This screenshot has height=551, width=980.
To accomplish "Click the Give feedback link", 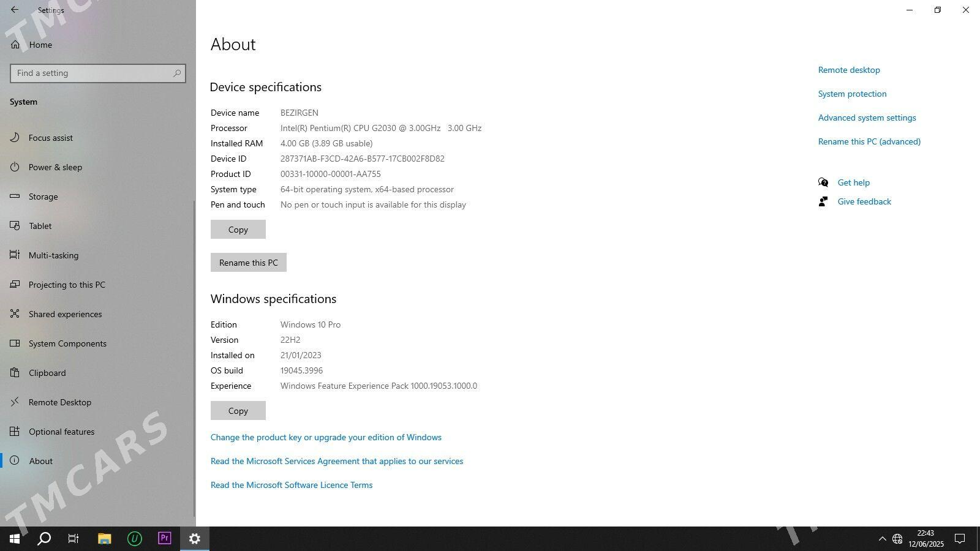I will point(864,201).
